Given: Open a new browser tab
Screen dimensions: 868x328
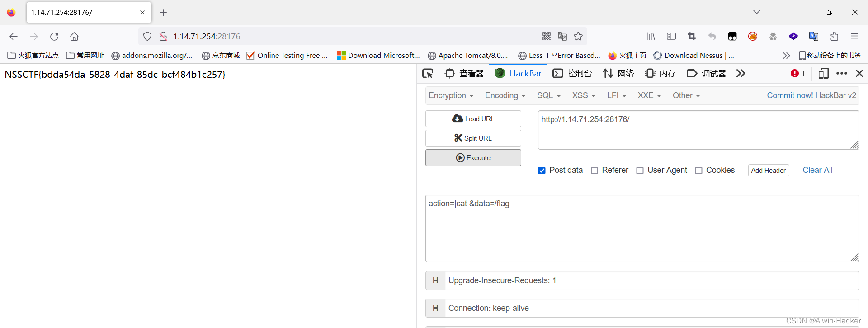Looking at the screenshot, I should coord(164,13).
